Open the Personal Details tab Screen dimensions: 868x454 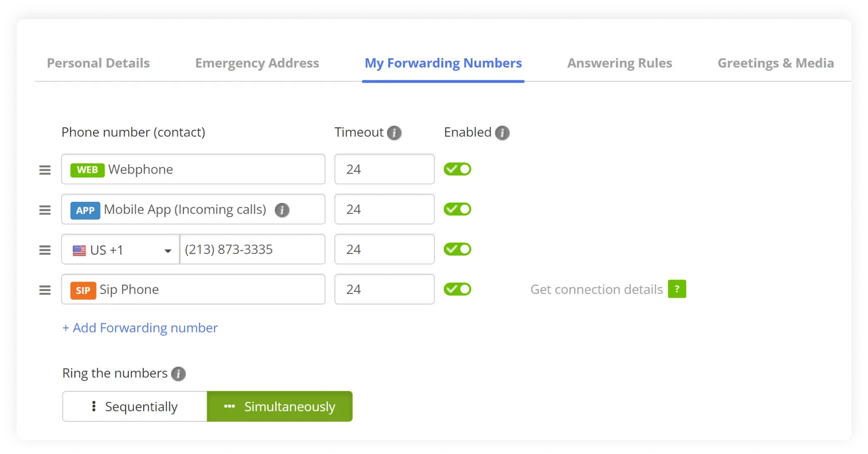click(98, 63)
